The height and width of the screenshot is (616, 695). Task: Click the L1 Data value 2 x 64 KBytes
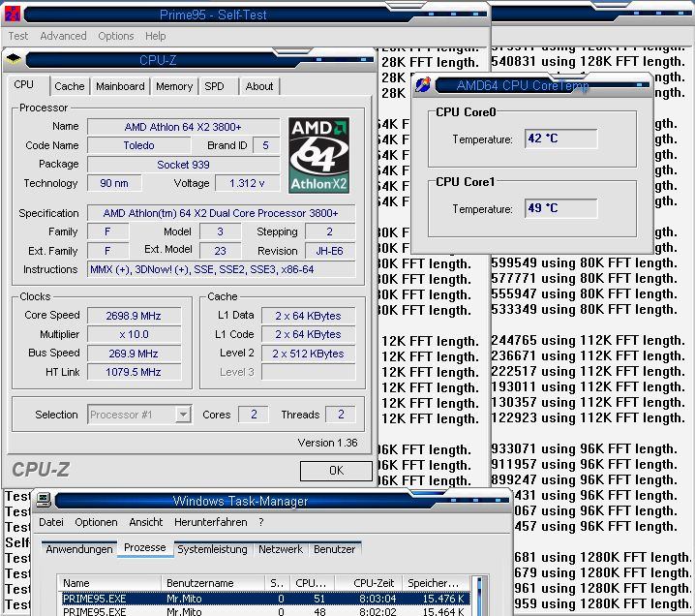coord(308,316)
